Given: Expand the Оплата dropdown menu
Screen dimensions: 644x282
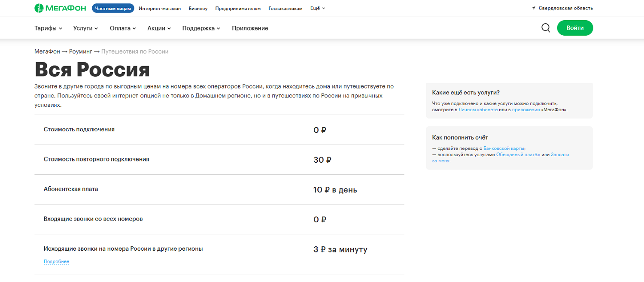Looking at the screenshot, I should (123, 28).
